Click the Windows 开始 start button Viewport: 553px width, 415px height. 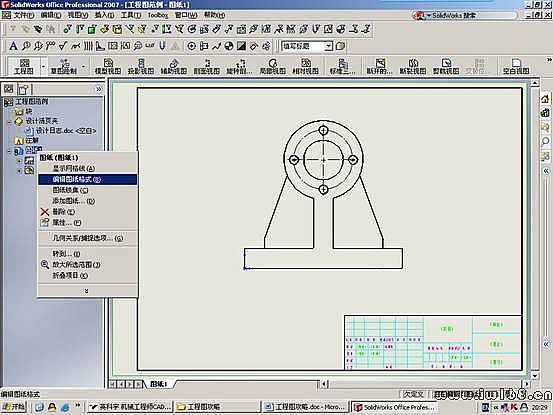coord(14,407)
